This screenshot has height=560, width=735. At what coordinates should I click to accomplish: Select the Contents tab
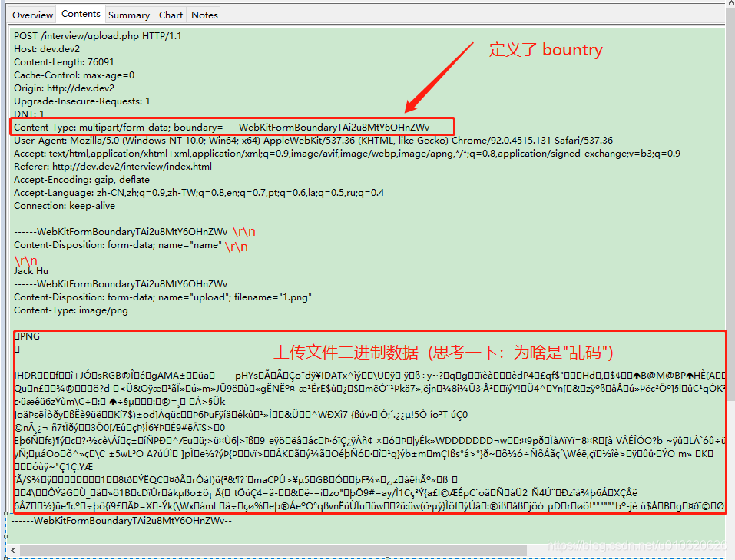pyautogui.click(x=81, y=14)
